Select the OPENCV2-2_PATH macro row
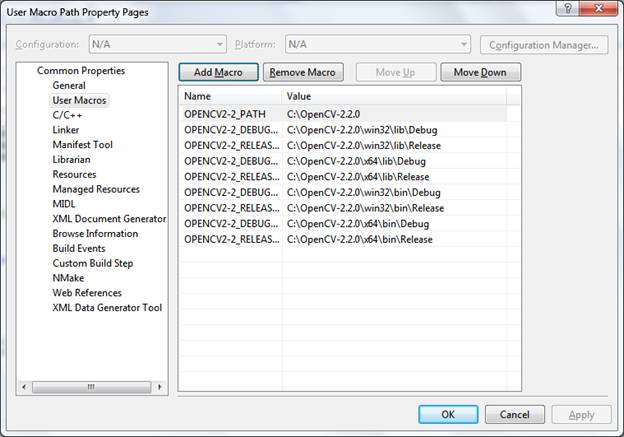The image size is (624, 437). click(343, 114)
